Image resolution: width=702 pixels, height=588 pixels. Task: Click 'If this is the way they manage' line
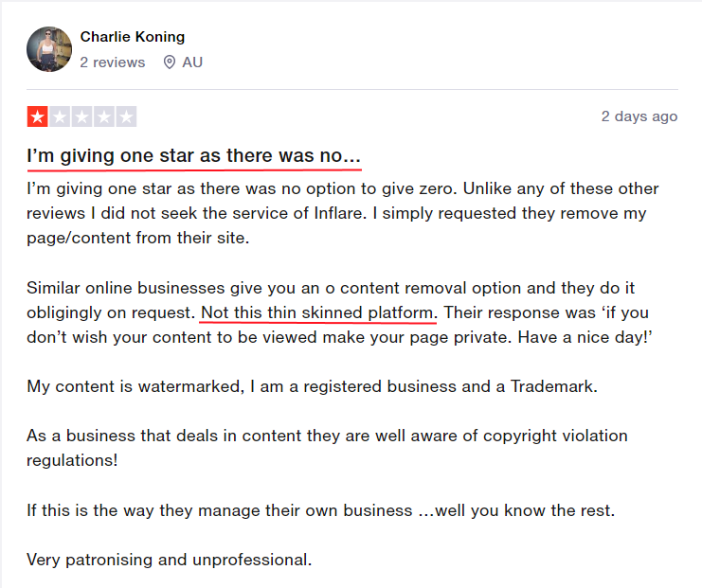coord(320,510)
